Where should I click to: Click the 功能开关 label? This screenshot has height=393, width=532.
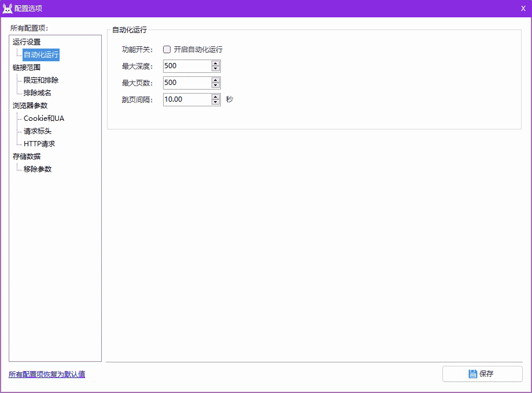[x=138, y=50]
